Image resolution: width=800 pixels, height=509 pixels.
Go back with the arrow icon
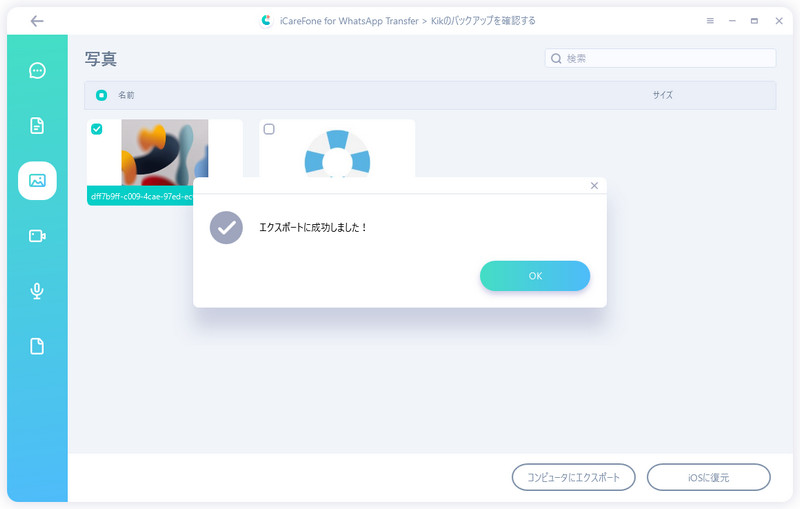[x=37, y=21]
